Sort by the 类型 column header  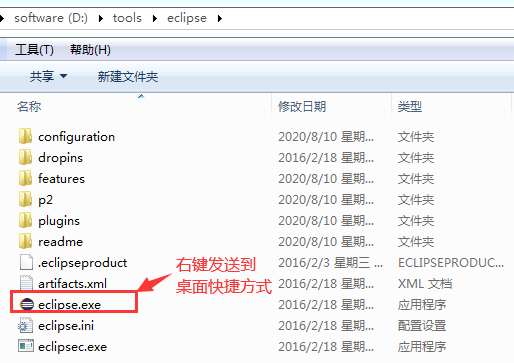click(410, 107)
